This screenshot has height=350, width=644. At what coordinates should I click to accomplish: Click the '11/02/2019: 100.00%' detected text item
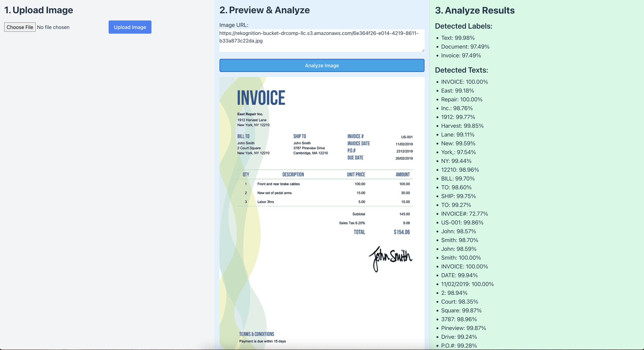click(467, 284)
